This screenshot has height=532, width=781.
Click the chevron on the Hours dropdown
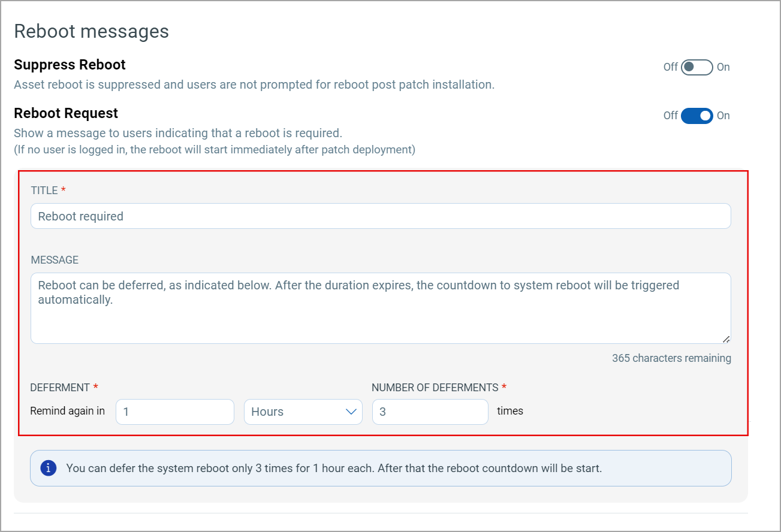tap(351, 412)
